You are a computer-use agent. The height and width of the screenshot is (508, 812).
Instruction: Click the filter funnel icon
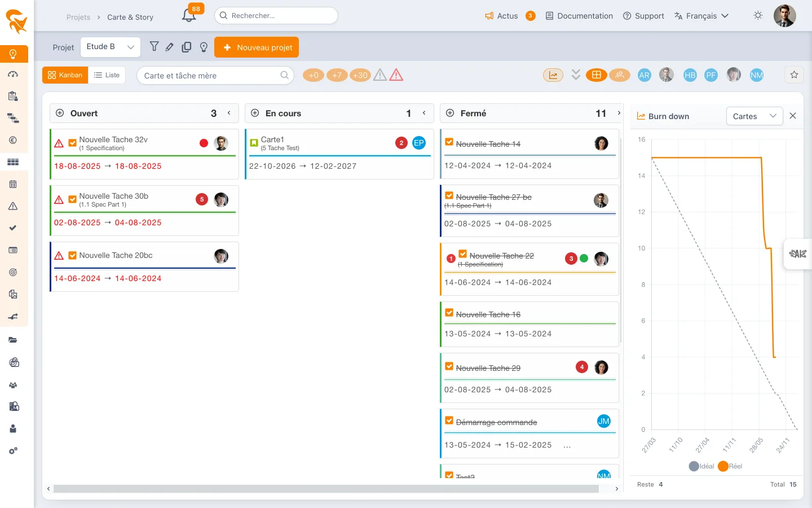click(154, 47)
